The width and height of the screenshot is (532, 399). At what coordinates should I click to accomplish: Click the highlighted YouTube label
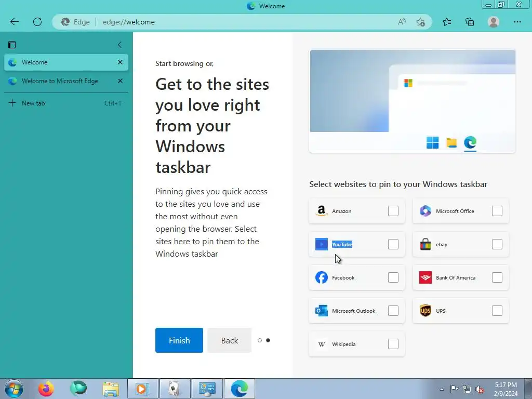pyautogui.click(x=342, y=244)
